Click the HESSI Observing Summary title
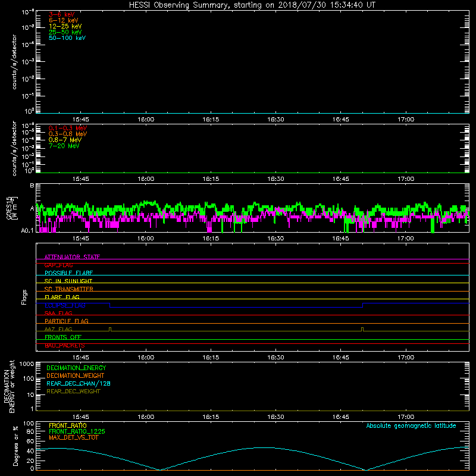 (x=252, y=5)
